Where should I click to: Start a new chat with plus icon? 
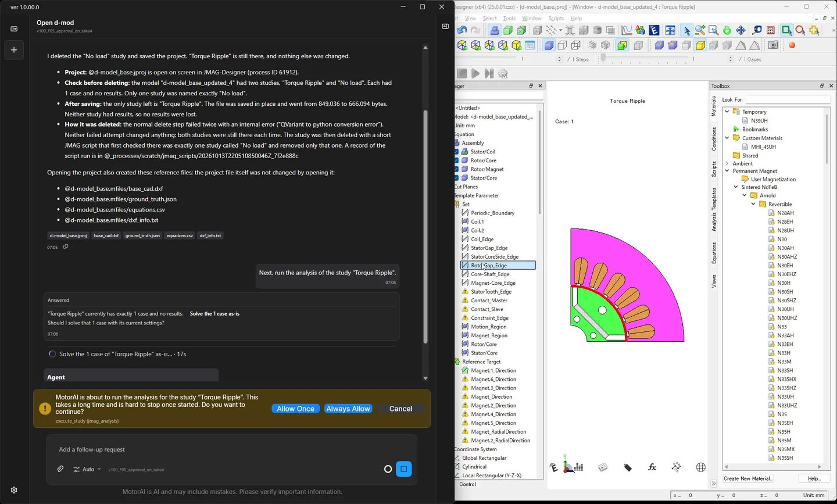[14, 50]
